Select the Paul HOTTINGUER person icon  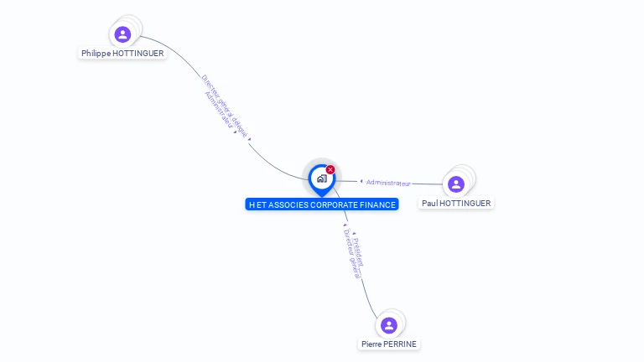(456, 184)
